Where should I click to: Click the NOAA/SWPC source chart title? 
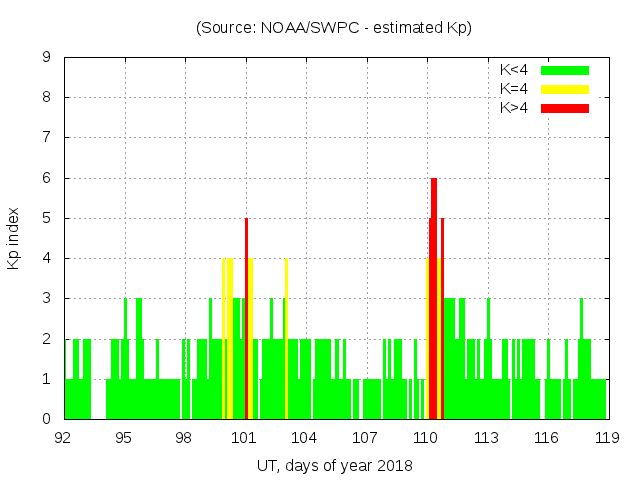(333, 27)
